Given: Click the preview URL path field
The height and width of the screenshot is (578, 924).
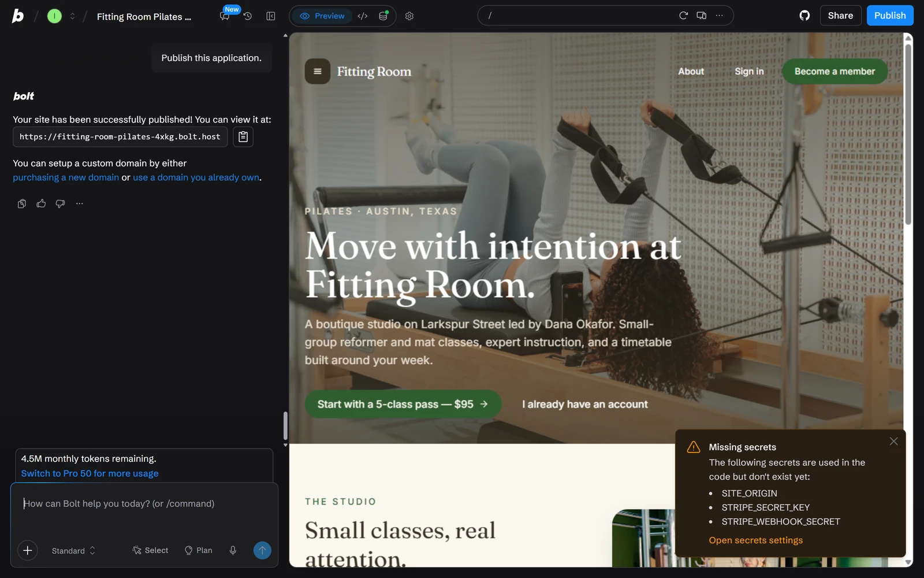Looking at the screenshot, I should coord(577,16).
